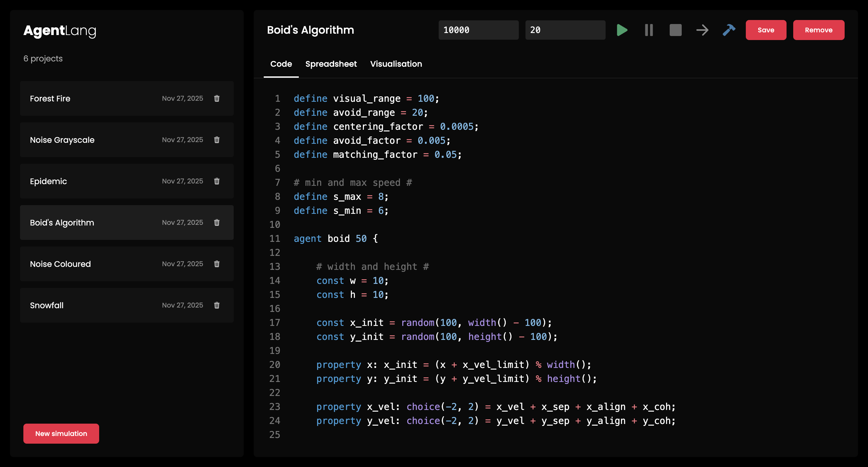Click trash icon for Boid's Algorithm
Screen dimensions: 868x467
point(217,222)
